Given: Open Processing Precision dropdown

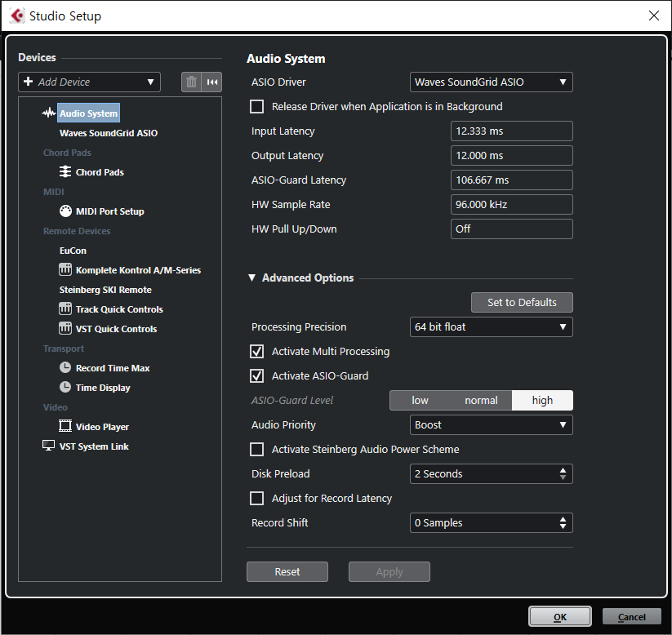Looking at the screenshot, I should [x=492, y=327].
